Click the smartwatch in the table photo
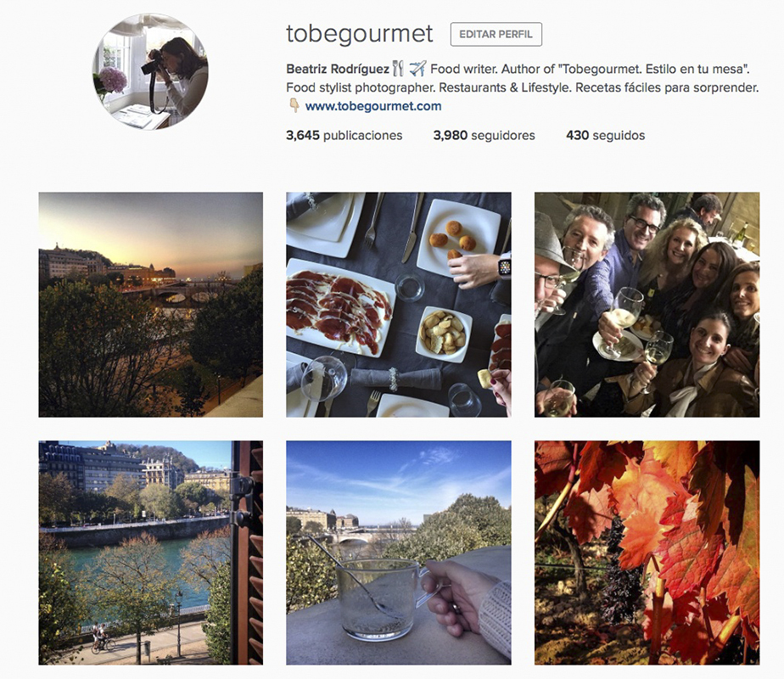The height and width of the screenshot is (679, 784). point(505,267)
